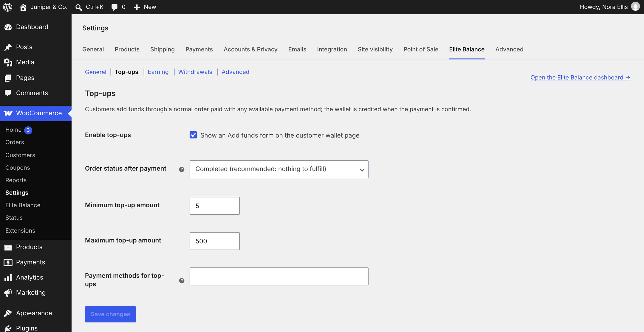
Task: Open the Shipping settings tab
Action: click(x=162, y=49)
